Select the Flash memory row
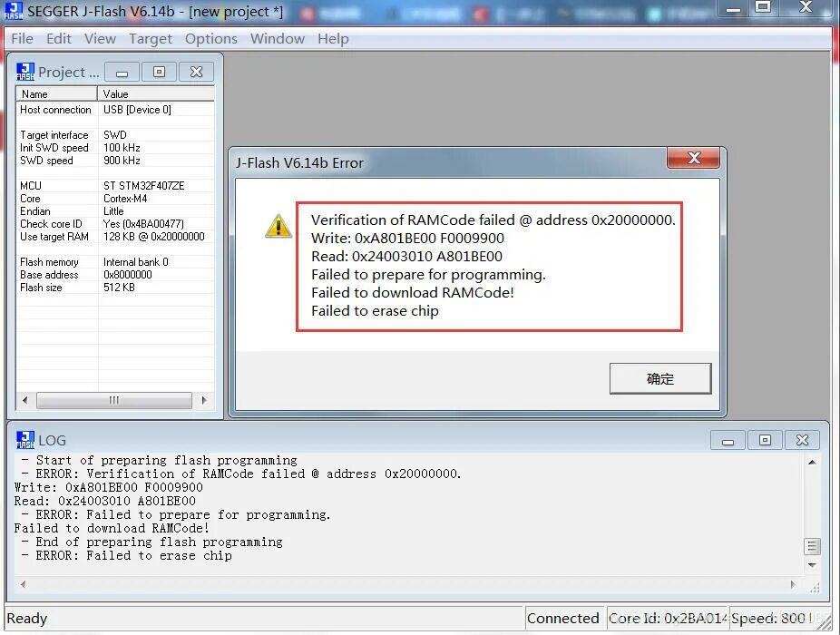The width and height of the screenshot is (840, 635). pos(115,261)
